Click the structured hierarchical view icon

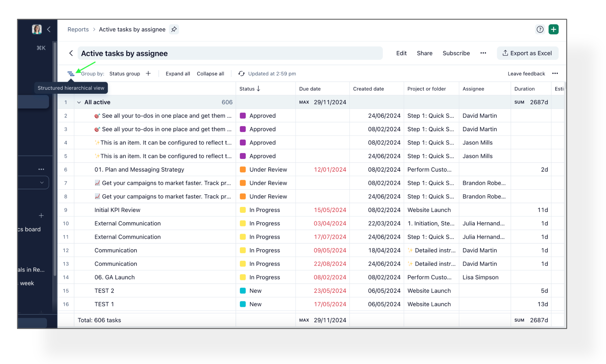[71, 74]
